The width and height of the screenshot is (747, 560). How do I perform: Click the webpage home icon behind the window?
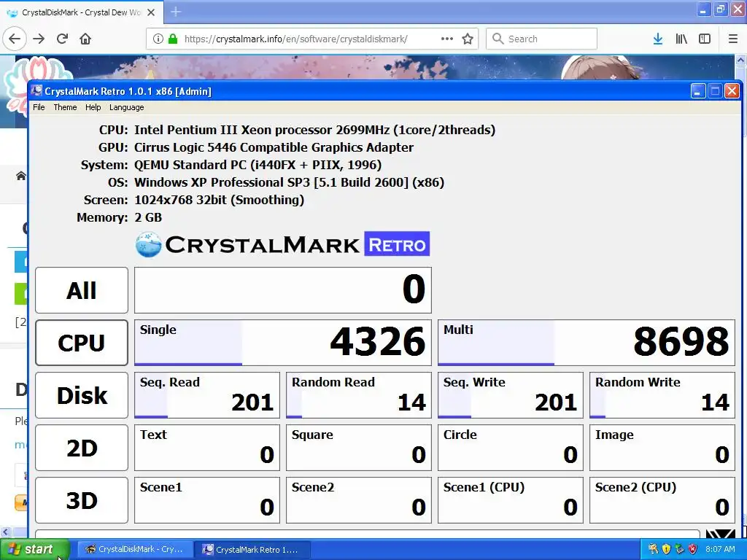pos(20,176)
